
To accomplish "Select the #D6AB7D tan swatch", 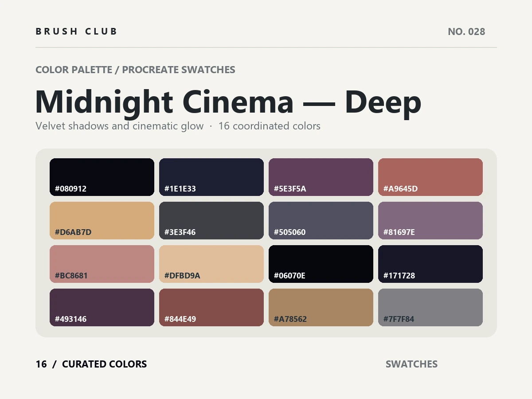I will (x=102, y=220).
